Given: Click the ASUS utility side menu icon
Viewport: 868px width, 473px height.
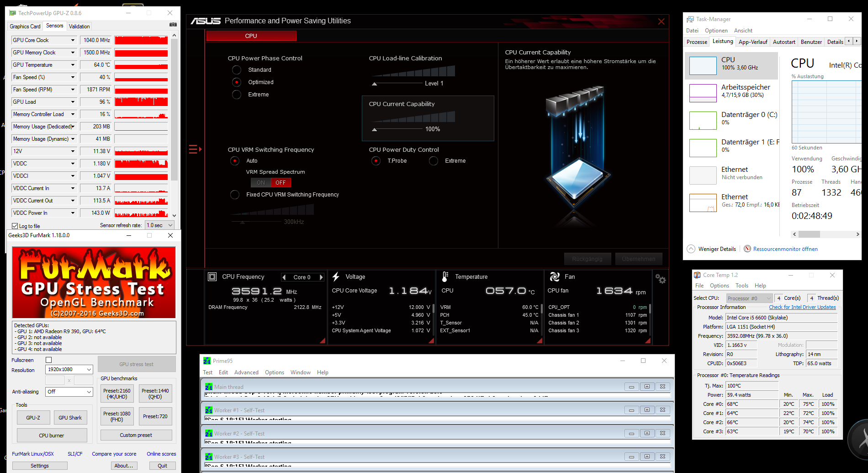Looking at the screenshot, I should point(195,149).
